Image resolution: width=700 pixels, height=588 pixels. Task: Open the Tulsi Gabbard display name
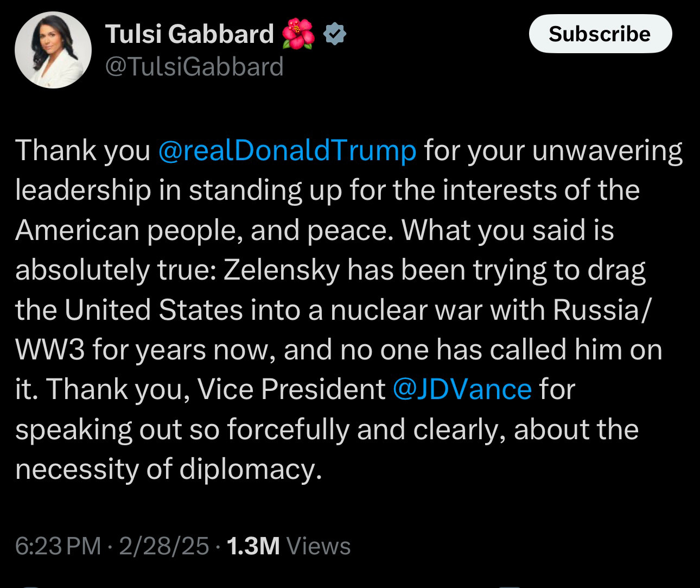pyautogui.click(x=189, y=34)
